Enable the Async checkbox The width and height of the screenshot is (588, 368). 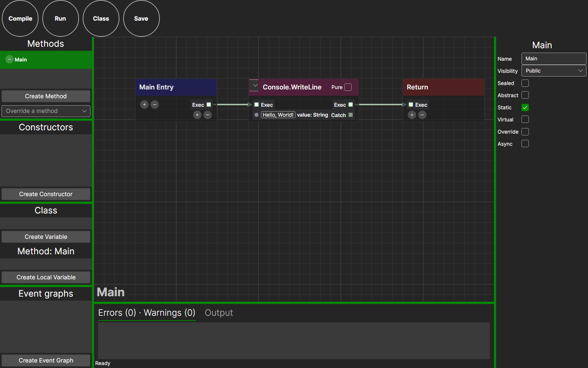coord(525,144)
